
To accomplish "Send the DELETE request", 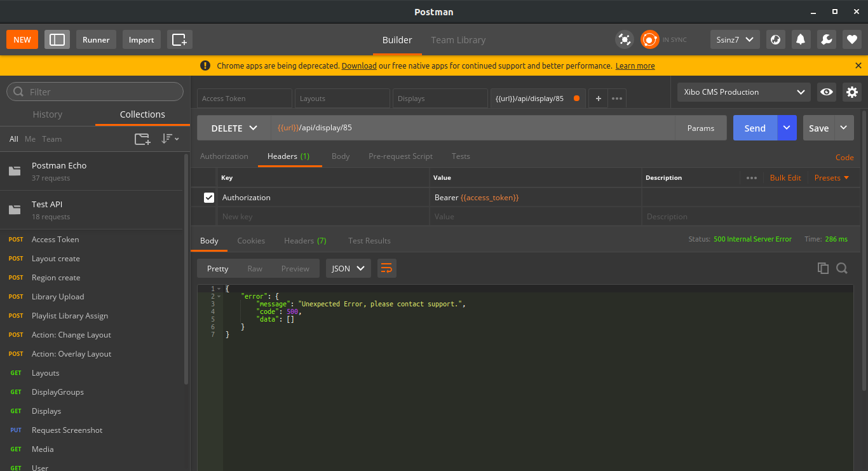I will (755, 128).
